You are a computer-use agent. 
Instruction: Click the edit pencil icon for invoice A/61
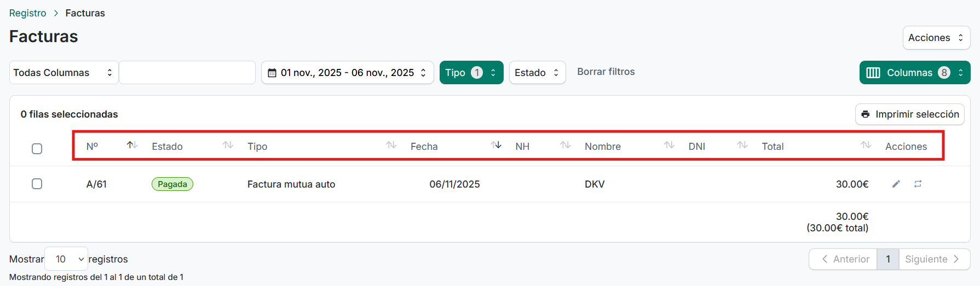pyautogui.click(x=896, y=184)
